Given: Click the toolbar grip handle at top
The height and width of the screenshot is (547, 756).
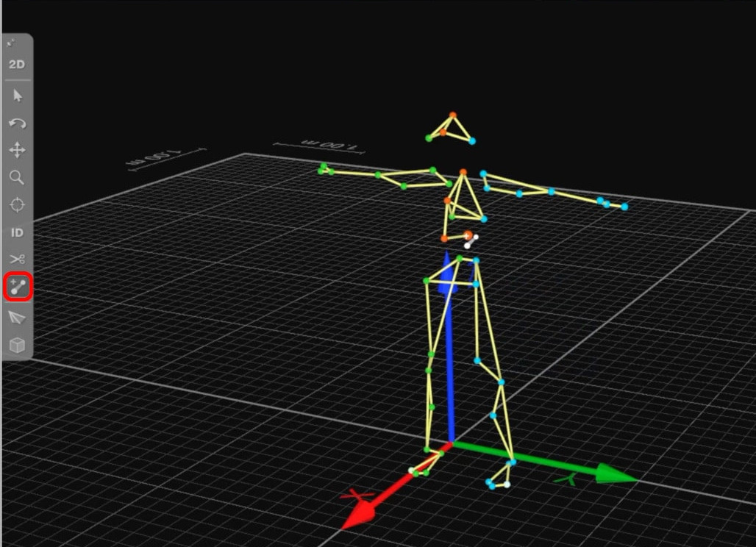Looking at the screenshot, I should click(x=12, y=43).
